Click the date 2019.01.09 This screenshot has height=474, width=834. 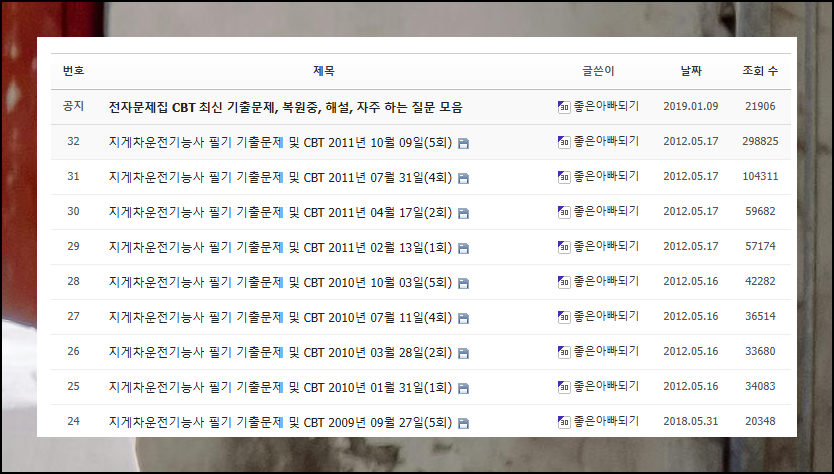(690, 106)
